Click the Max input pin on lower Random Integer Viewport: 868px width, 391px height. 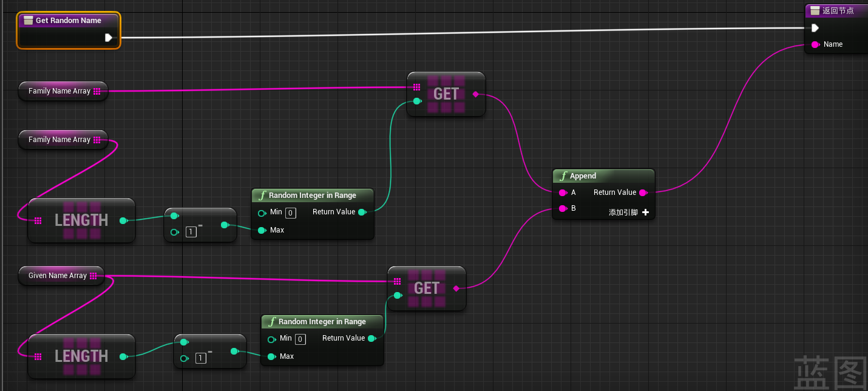[x=272, y=356]
